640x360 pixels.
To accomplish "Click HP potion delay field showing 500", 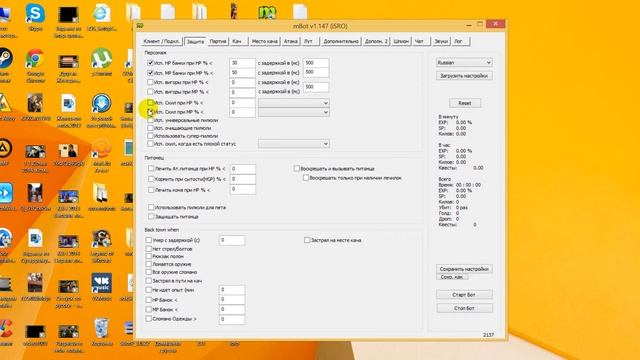I will tap(316, 63).
